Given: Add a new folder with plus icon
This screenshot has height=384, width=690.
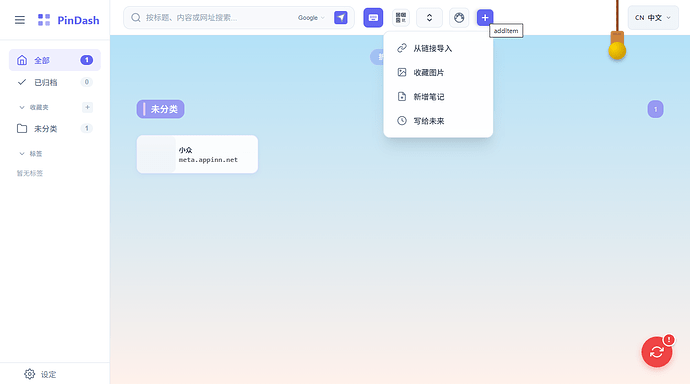Looking at the screenshot, I should point(87,107).
